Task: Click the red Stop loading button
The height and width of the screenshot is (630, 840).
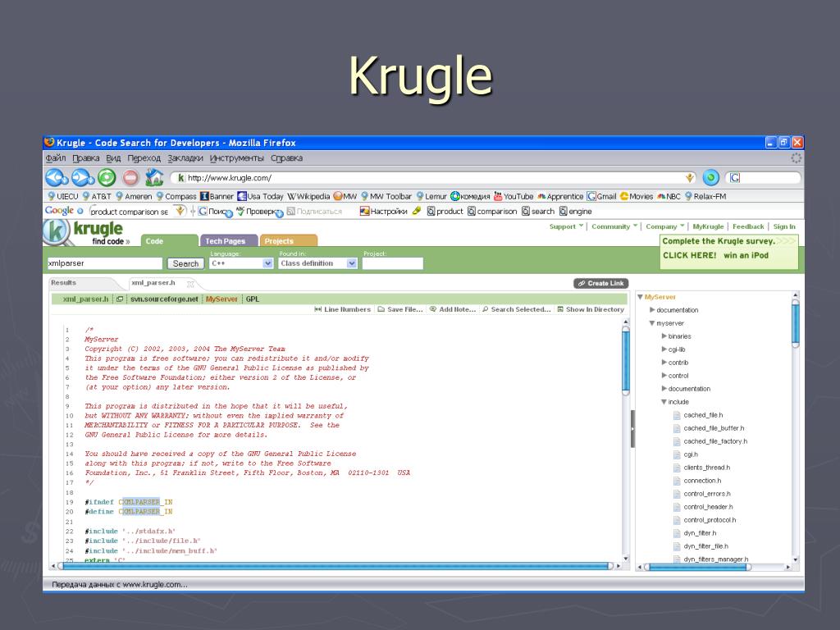Action: 130,177
